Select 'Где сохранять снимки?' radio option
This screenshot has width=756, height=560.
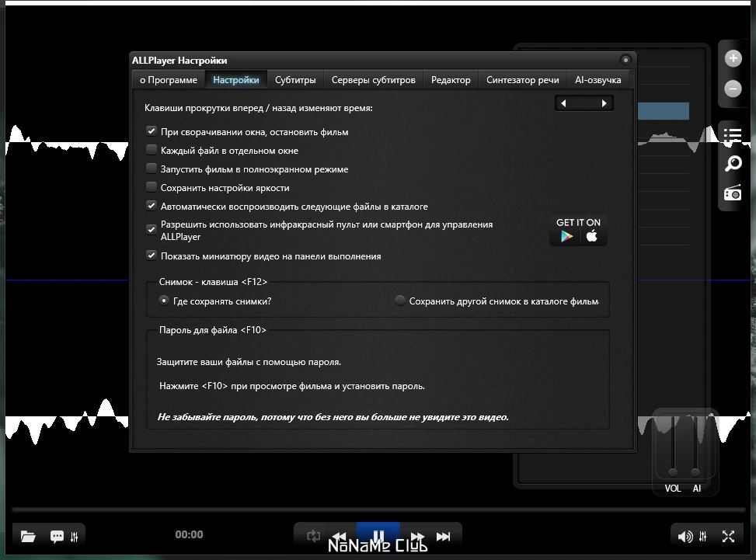coord(164,301)
